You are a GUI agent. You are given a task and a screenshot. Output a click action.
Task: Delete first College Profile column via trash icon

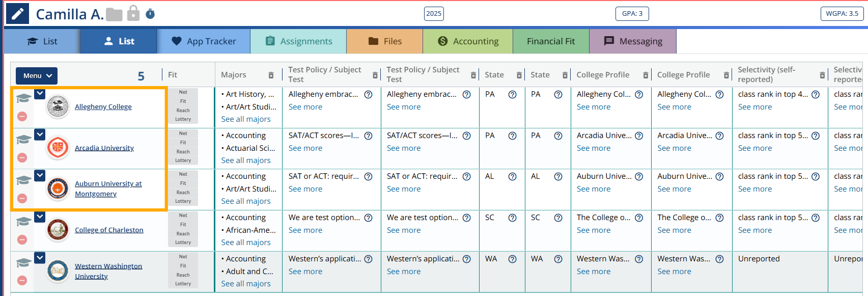pyautogui.click(x=646, y=75)
